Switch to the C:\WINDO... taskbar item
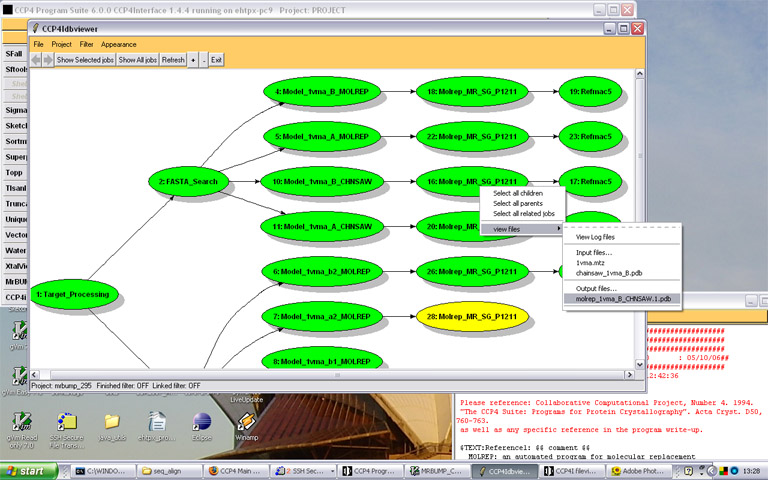Viewport: 768px width, 480px height. click(101, 471)
